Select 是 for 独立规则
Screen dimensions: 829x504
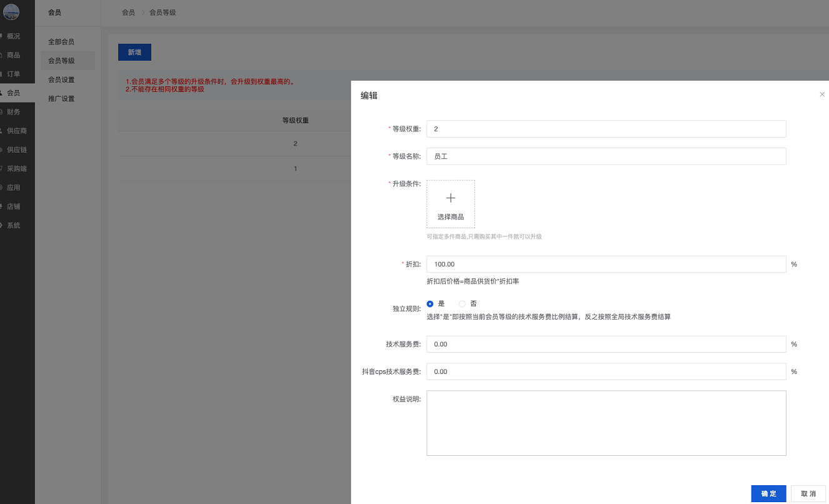(430, 304)
